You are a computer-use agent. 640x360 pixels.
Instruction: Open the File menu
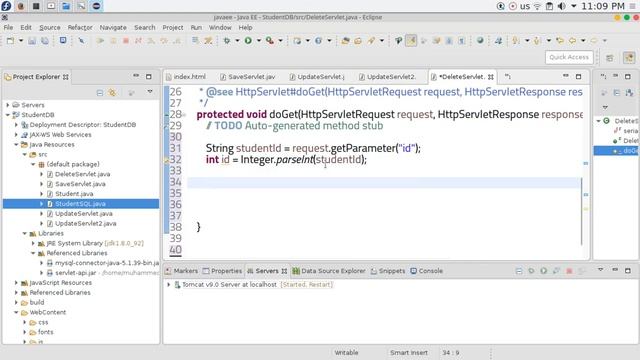click(8, 27)
